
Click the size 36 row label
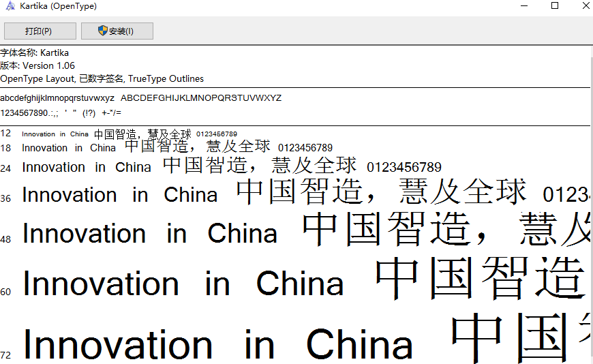pyautogui.click(x=5, y=198)
